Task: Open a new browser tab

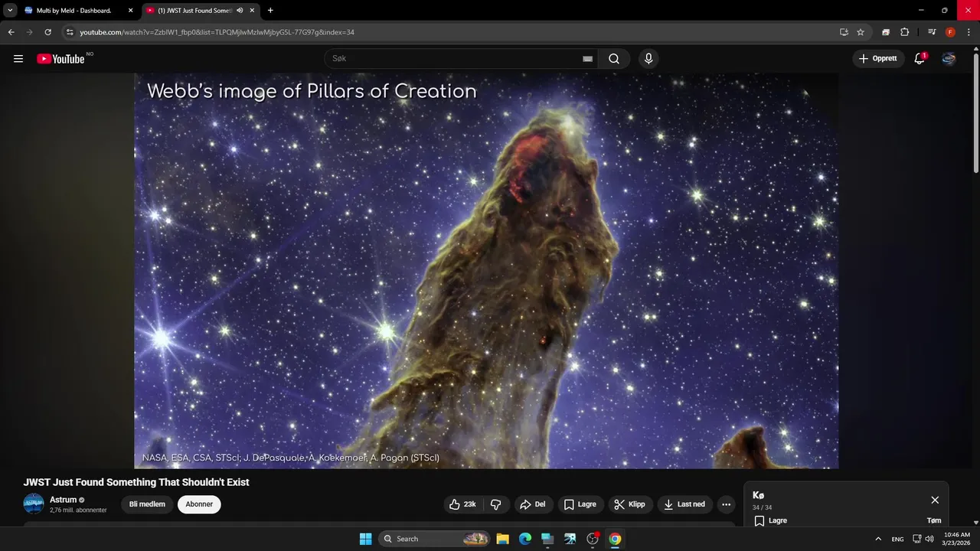Action: click(270, 11)
